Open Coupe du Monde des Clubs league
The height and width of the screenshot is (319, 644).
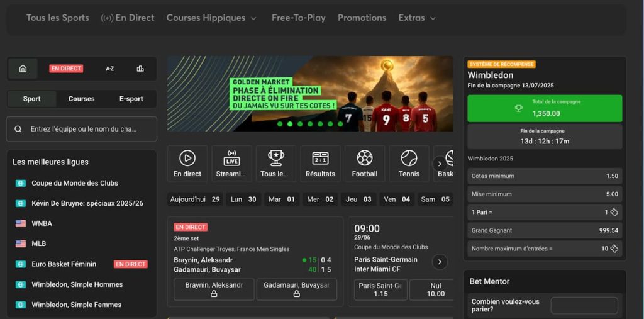(75, 183)
